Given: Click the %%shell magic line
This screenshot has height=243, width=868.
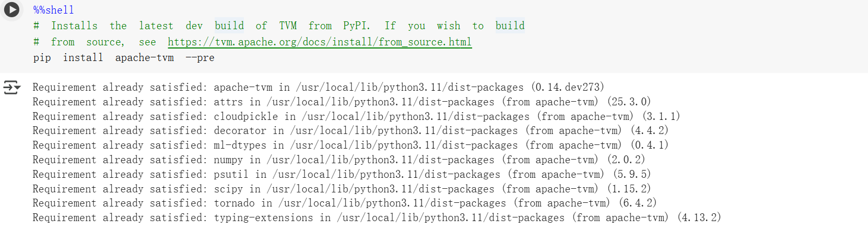Looking at the screenshot, I should tap(54, 10).
